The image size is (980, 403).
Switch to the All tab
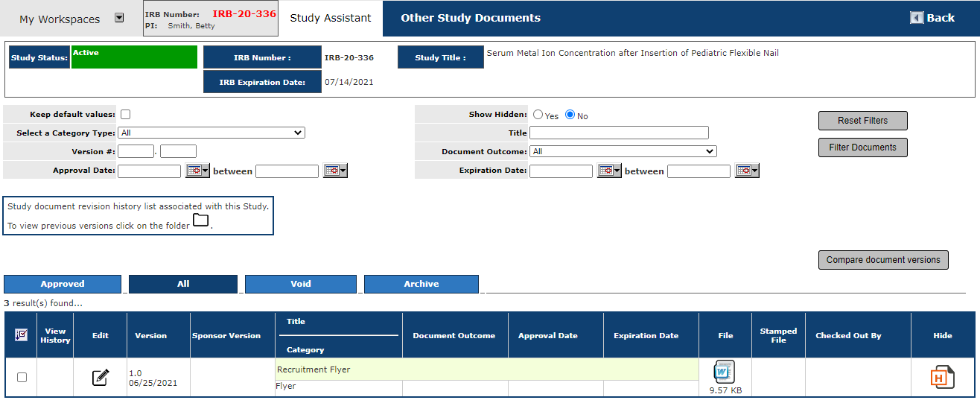coord(183,284)
